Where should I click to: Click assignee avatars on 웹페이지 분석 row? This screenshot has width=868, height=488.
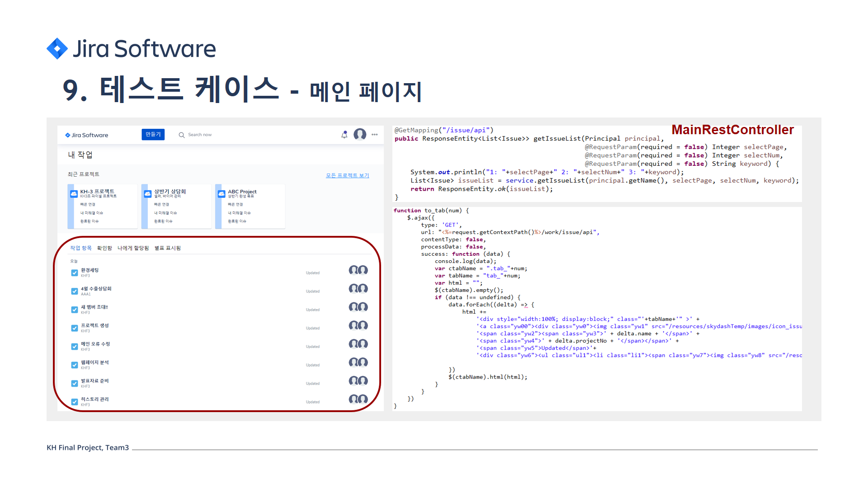pos(358,362)
